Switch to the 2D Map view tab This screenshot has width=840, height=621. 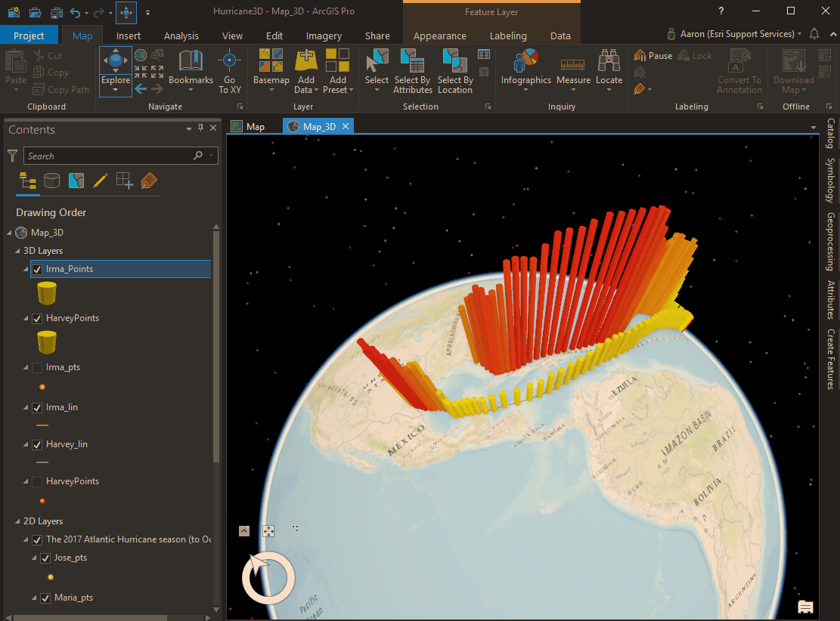[250, 126]
